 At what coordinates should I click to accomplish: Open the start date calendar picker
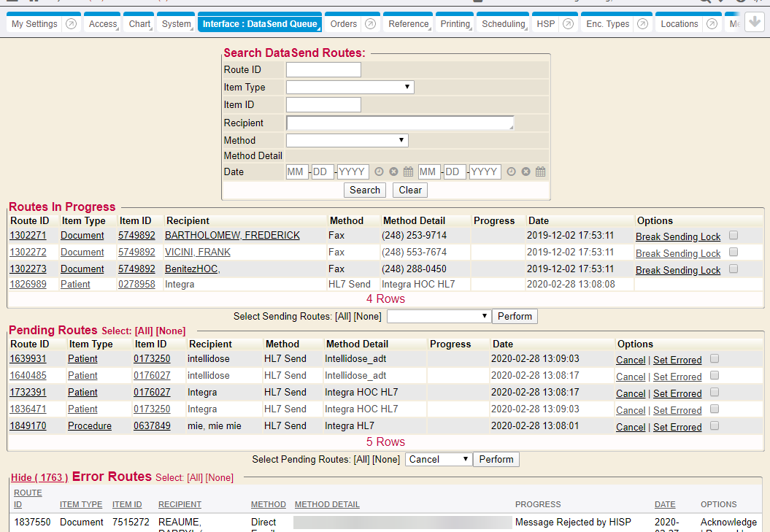point(409,172)
